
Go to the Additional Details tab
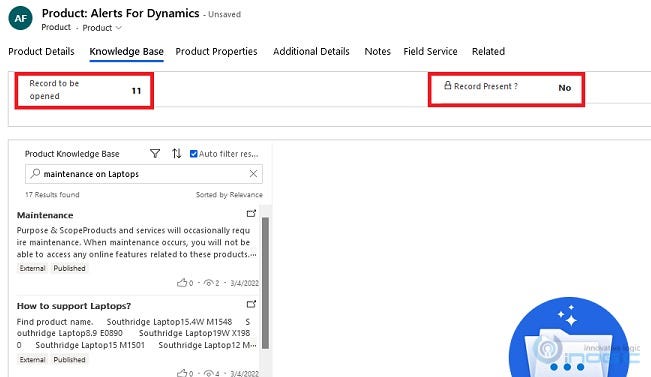point(311,51)
